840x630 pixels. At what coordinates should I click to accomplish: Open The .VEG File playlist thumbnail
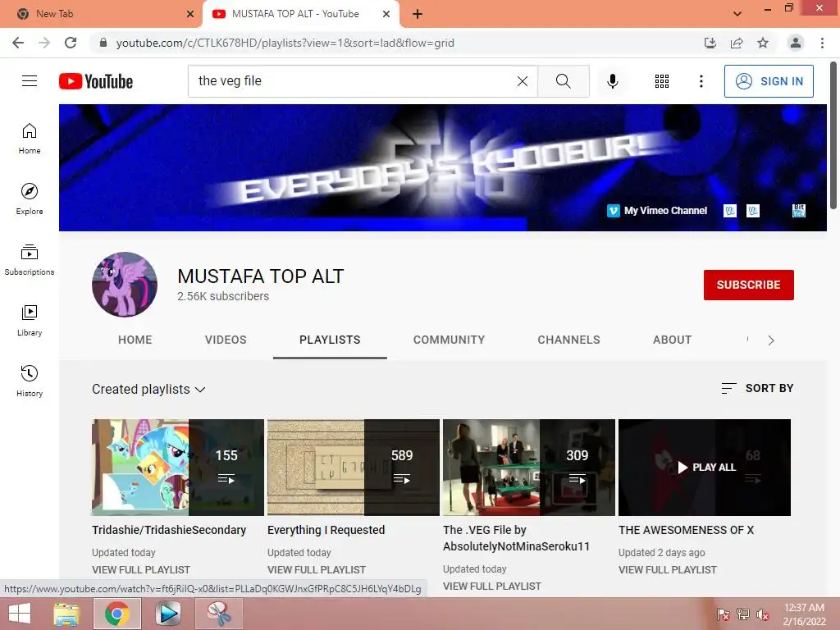(x=529, y=468)
